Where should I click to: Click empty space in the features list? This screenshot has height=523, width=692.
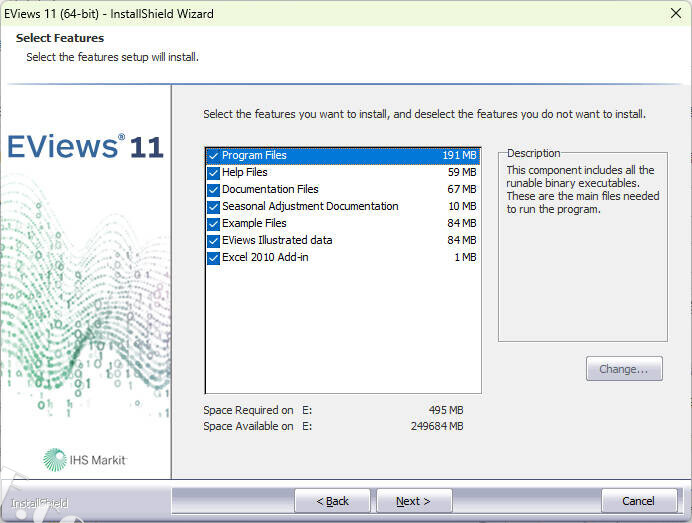(342, 330)
